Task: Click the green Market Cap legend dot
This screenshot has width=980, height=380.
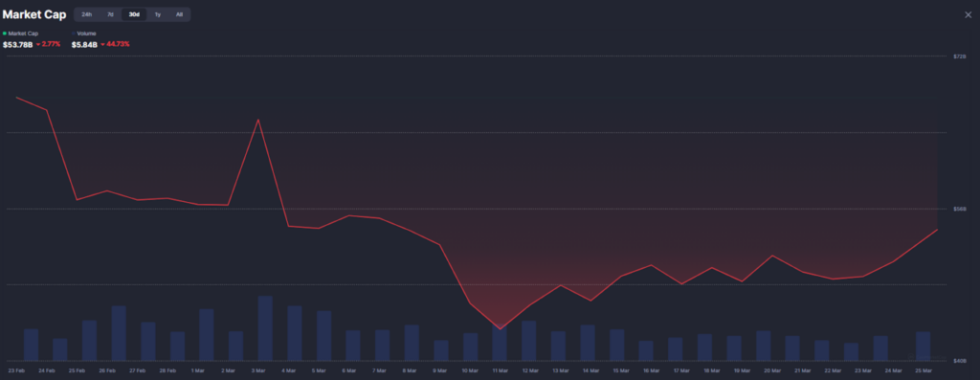Action: [x=5, y=34]
